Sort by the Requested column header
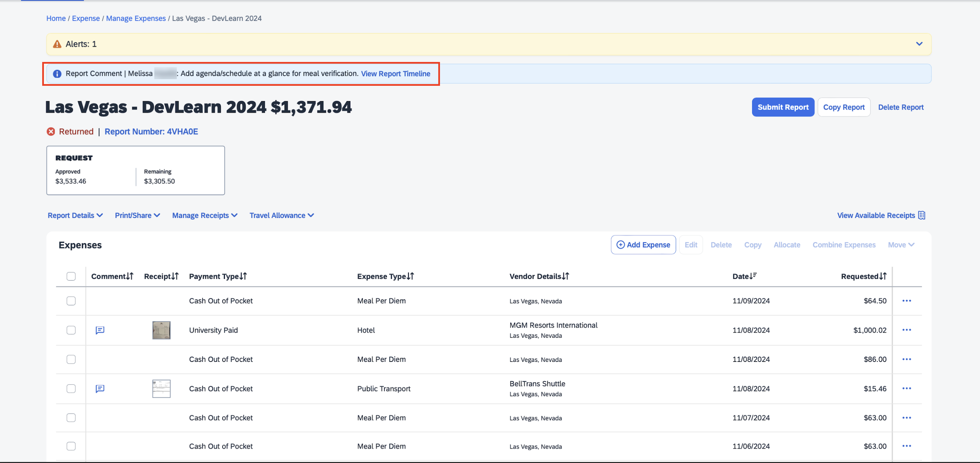 click(864, 276)
